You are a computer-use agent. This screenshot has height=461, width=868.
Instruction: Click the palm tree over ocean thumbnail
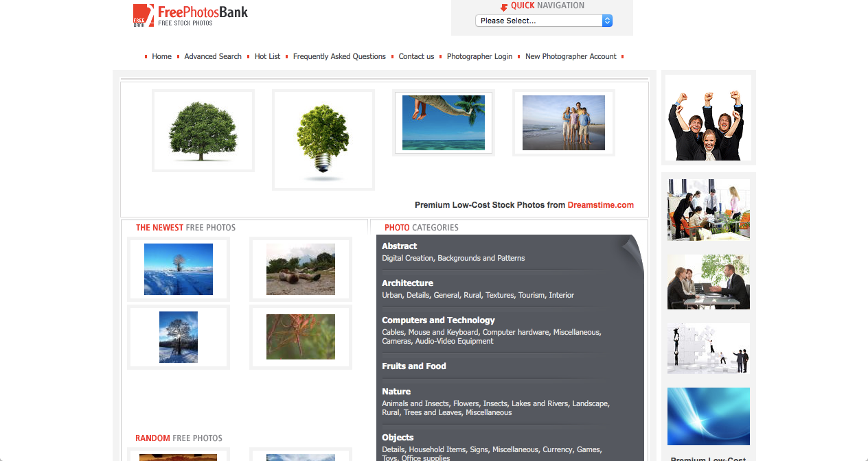(x=444, y=123)
